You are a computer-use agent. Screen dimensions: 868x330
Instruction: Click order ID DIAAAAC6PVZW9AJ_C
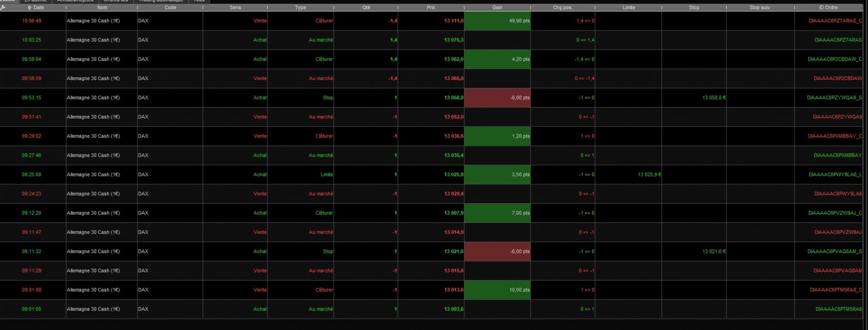pyautogui.click(x=835, y=213)
